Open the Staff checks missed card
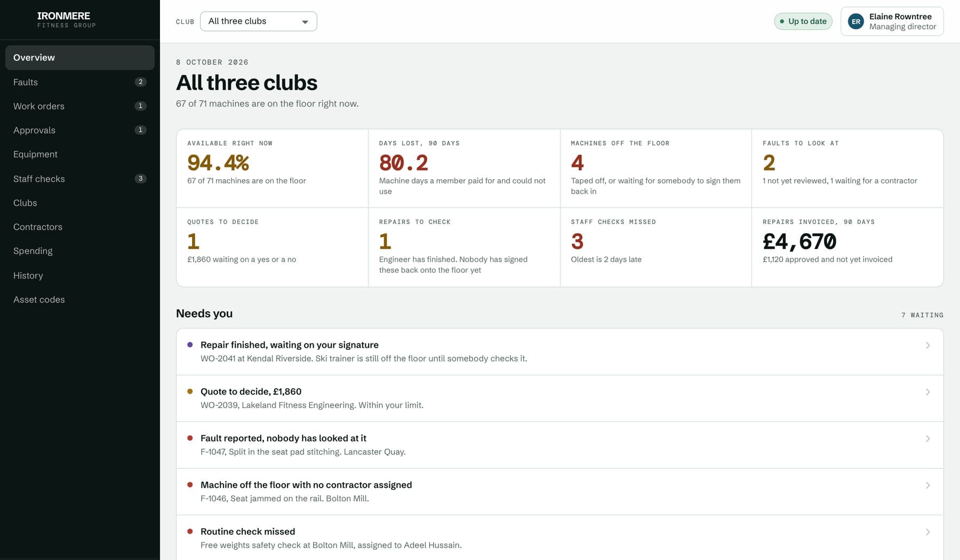The width and height of the screenshot is (960, 560). [655, 247]
